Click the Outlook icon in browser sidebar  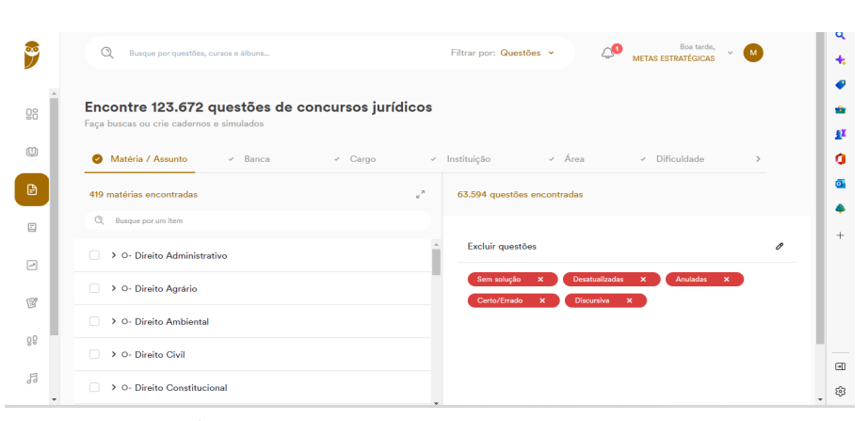841,184
